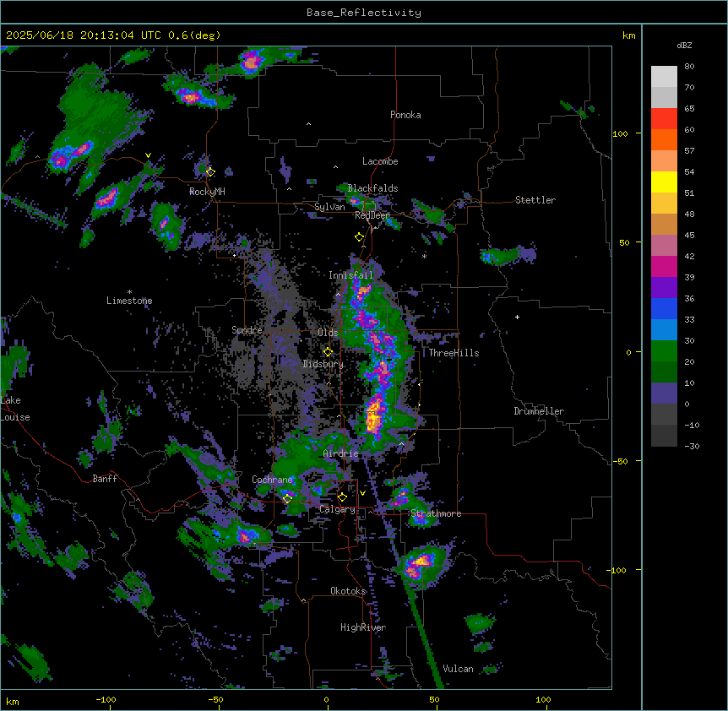The image size is (728, 711).
Task: Click the 57 value in dBZ legend
Action: [689, 151]
